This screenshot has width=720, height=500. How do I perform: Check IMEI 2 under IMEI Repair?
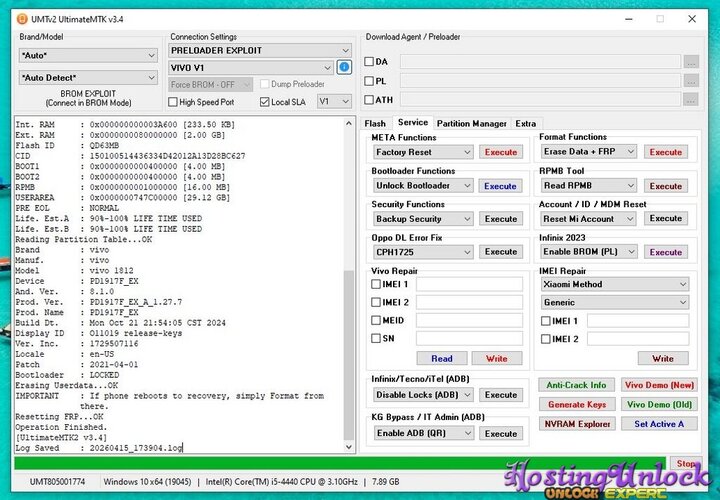point(546,339)
